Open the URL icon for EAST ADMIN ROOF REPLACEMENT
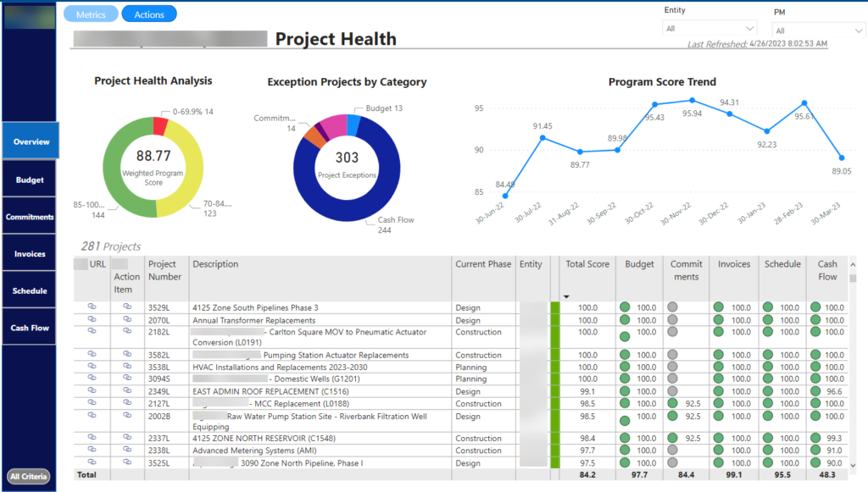Viewport: 868px width, 492px height. point(93,392)
